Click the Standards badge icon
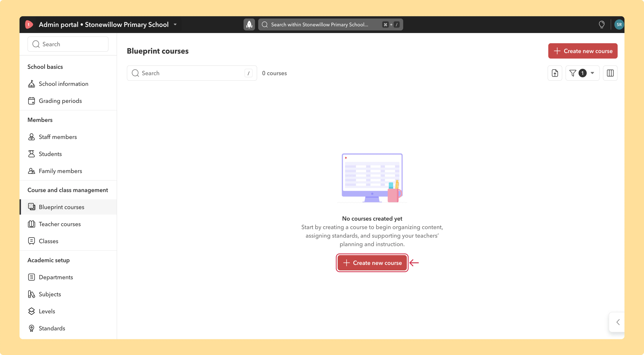Screen dimensions: 644x355 pos(32,328)
